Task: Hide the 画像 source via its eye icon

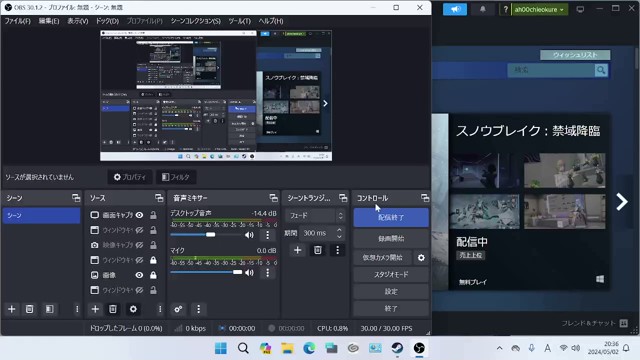Action: 139,275
